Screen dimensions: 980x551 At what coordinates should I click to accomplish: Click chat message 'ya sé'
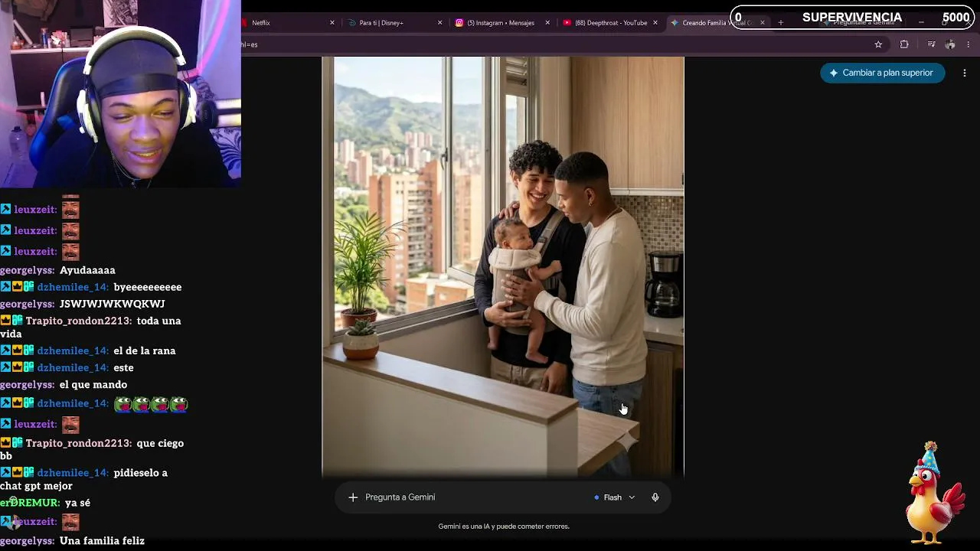(77, 503)
